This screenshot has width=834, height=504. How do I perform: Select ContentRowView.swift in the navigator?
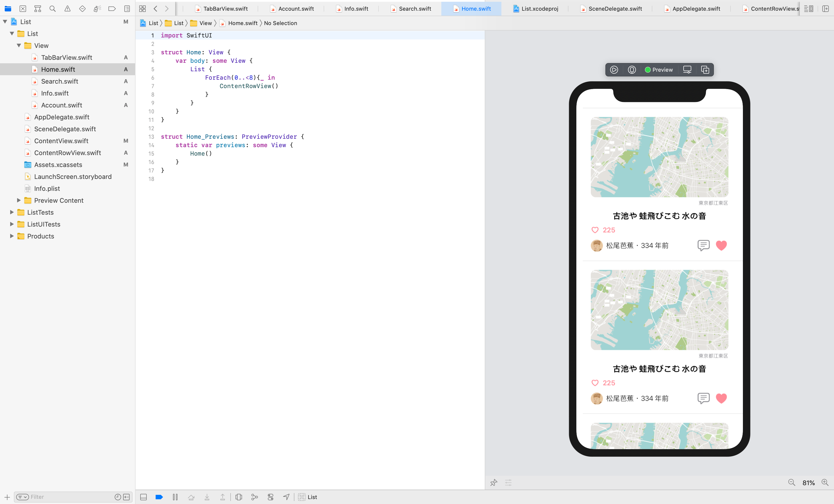tap(67, 153)
